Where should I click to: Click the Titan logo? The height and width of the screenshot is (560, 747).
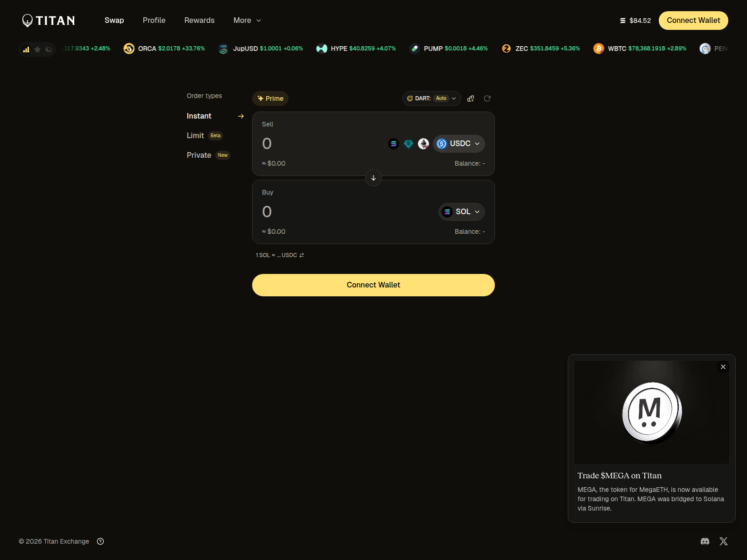[x=49, y=21]
